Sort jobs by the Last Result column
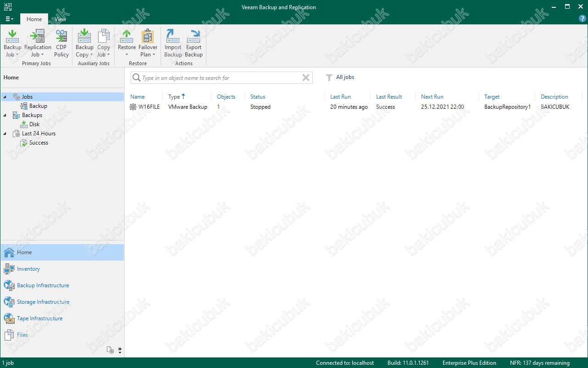The image size is (588, 368). [x=389, y=97]
